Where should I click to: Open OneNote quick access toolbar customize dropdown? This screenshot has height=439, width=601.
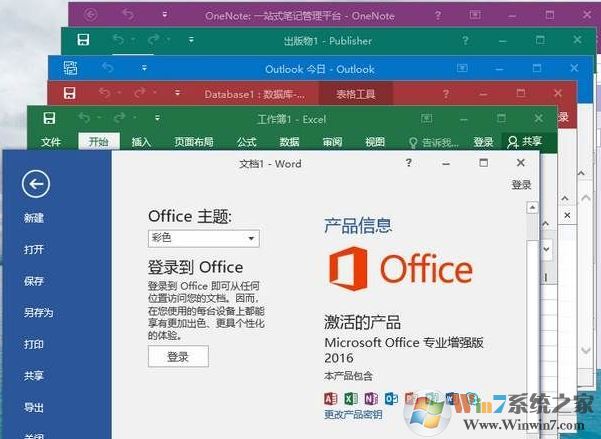coord(165,15)
